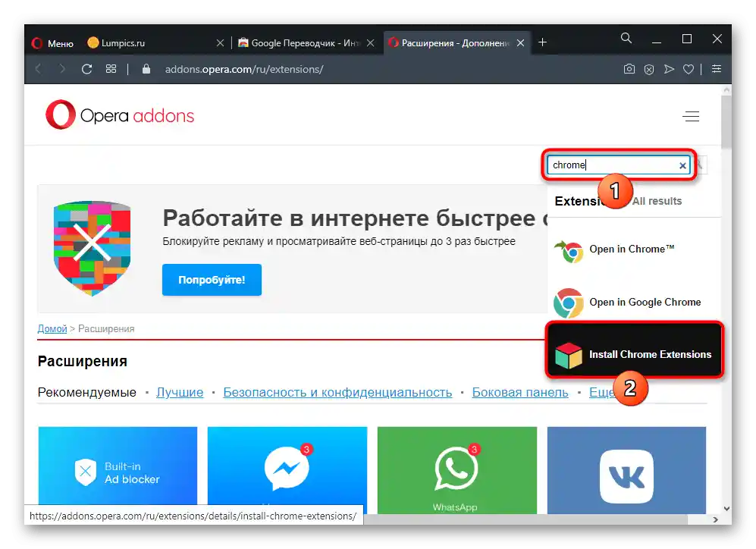This screenshot has height=549, width=756.
Task: Click the scroll down arrow
Action: coord(726,509)
